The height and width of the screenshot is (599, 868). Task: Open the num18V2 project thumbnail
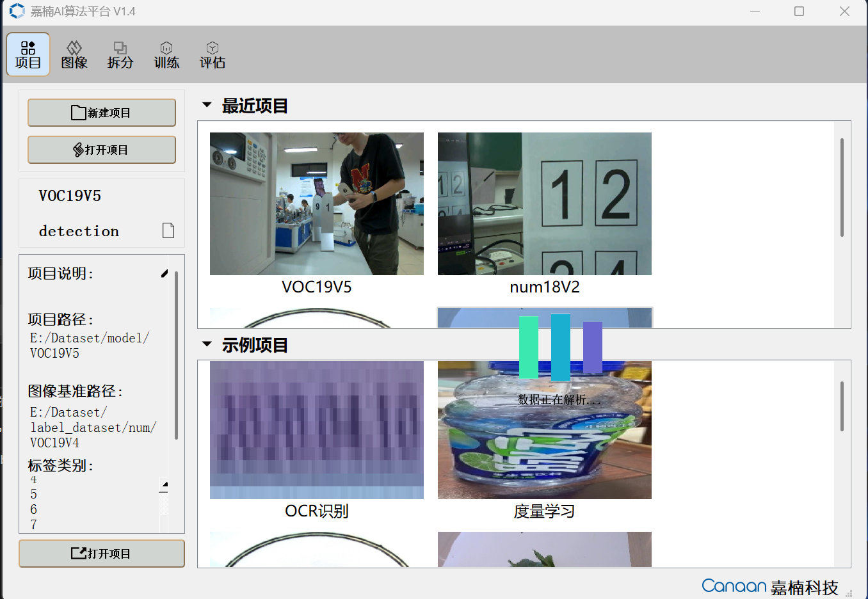[x=544, y=204]
